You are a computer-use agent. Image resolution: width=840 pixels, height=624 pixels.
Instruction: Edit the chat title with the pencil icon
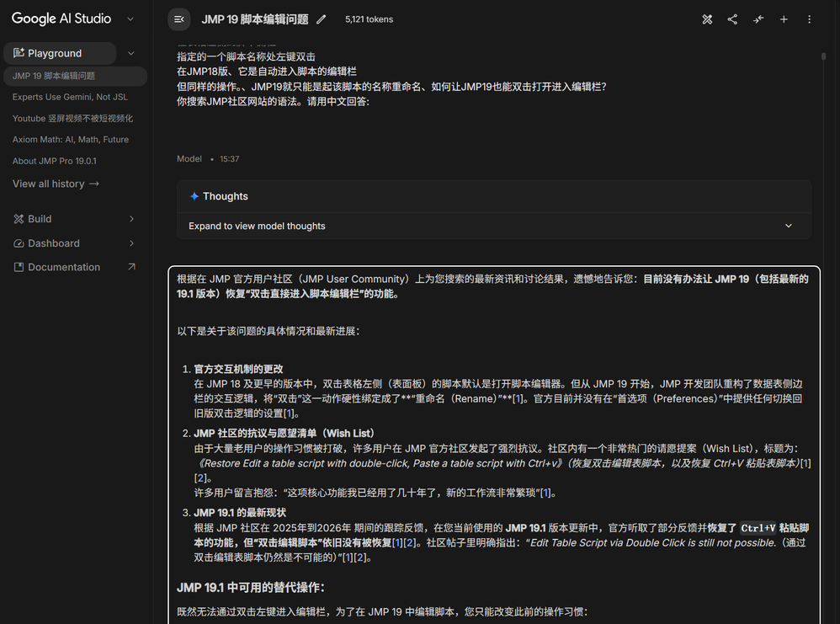pyautogui.click(x=321, y=19)
